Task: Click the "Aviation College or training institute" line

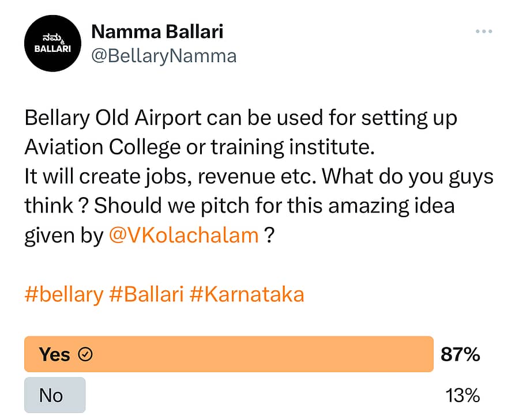Action: (200, 147)
